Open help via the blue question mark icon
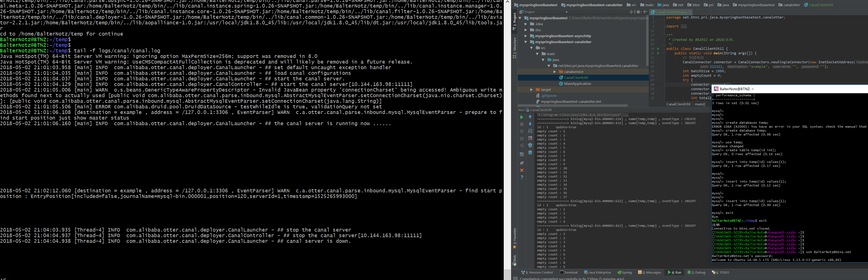 [x=522, y=177]
